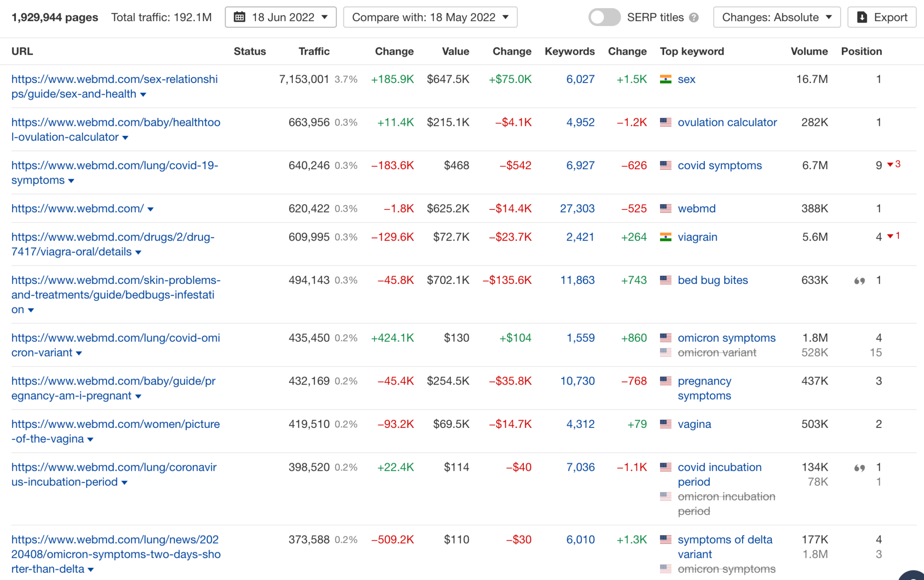Image resolution: width=924 pixels, height=580 pixels.
Task: Expand the covid-omicron-variant URL dropdown arrow
Action: tap(79, 353)
